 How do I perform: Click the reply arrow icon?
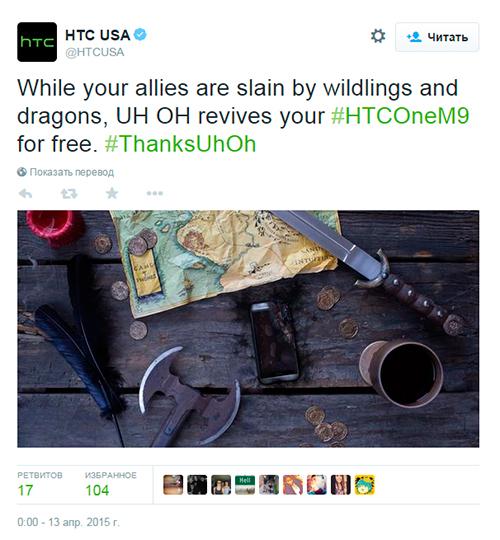pyautogui.click(x=25, y=194)
